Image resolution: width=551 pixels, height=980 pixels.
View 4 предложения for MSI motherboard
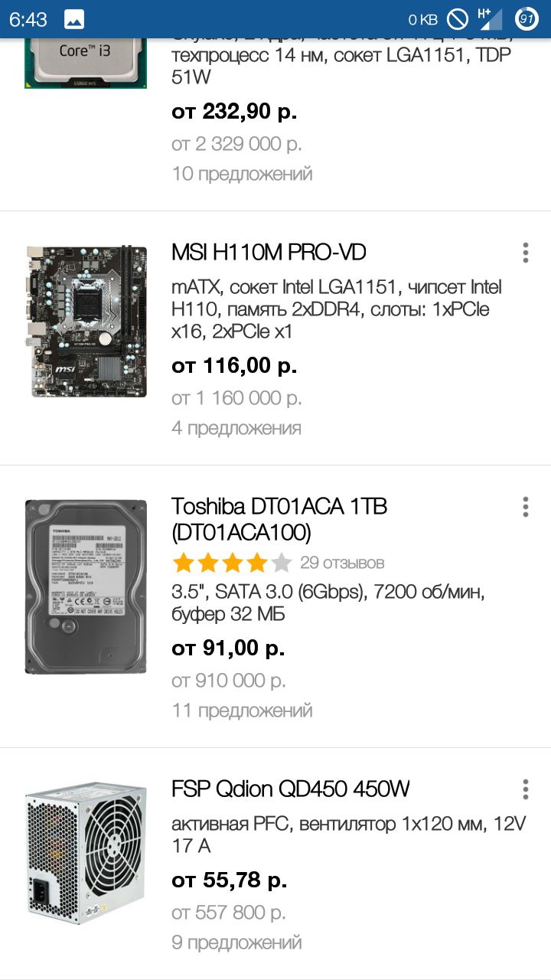tap(236, 428)
